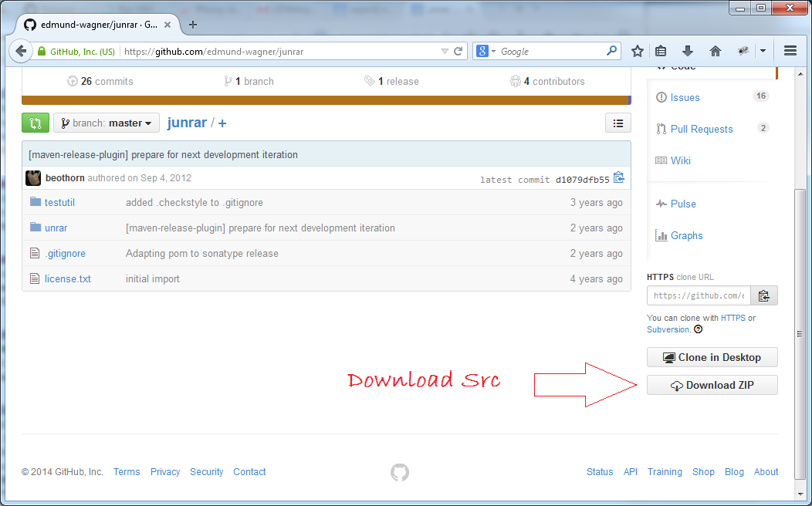Go to the home page icon
The image size is (812, 506).
pos(716,51)
